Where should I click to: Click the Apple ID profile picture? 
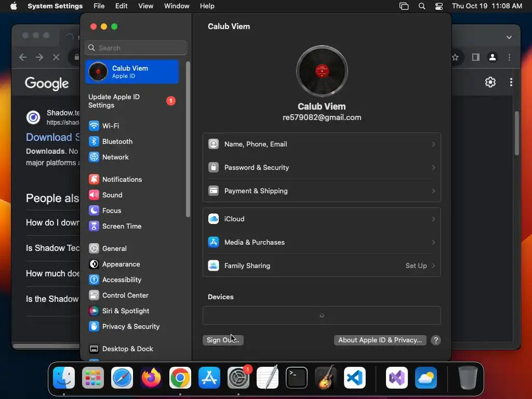(322, 71)
